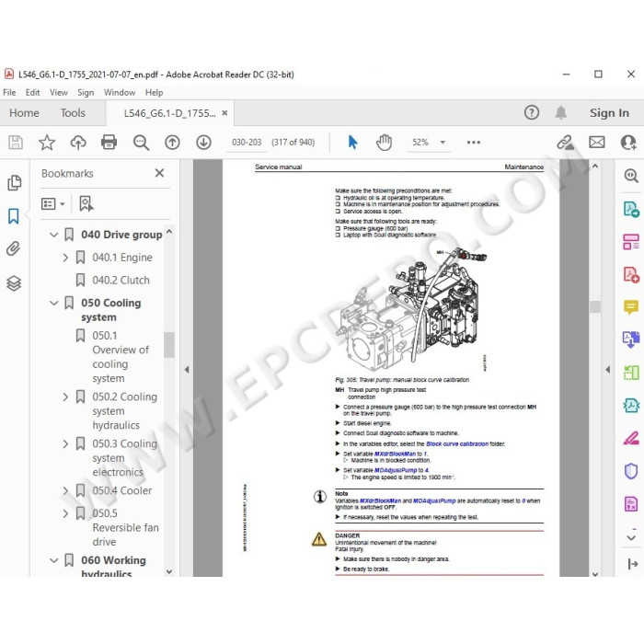Click the document vertical scrollbar thumb
The height and width of the screenshot is (644, 644).
click(x=595, y=306)
